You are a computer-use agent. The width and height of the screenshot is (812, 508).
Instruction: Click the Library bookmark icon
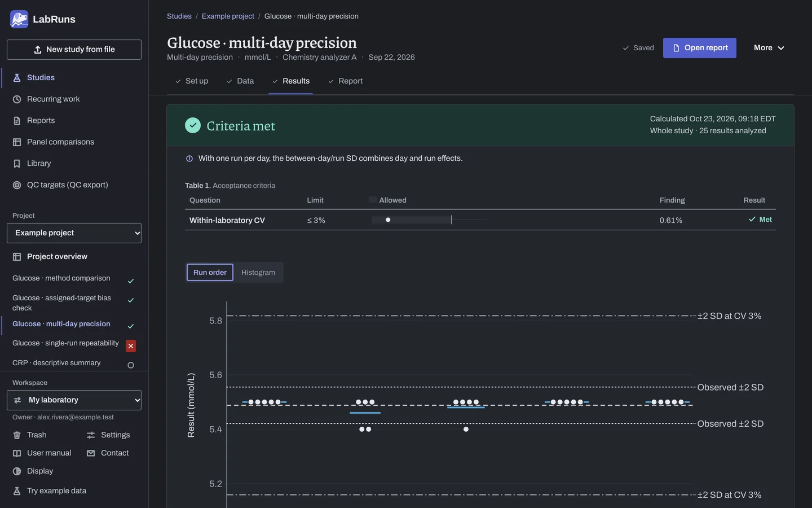17,164
